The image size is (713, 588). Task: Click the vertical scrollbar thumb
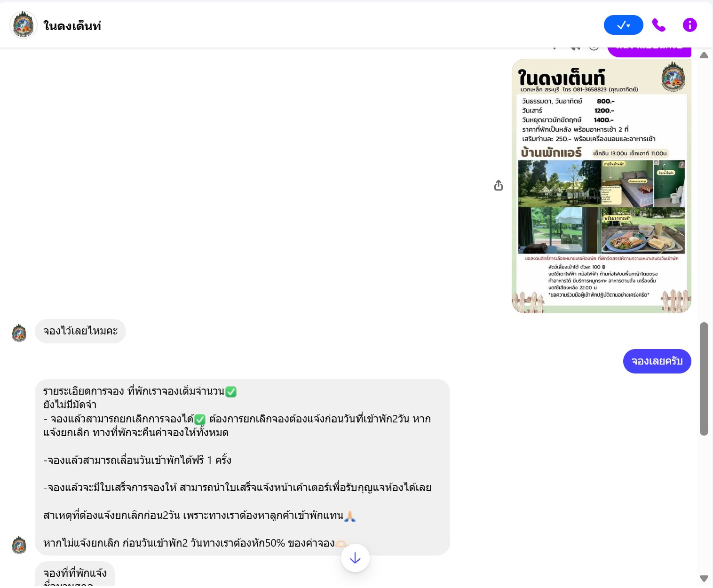(x=704, y=379)
